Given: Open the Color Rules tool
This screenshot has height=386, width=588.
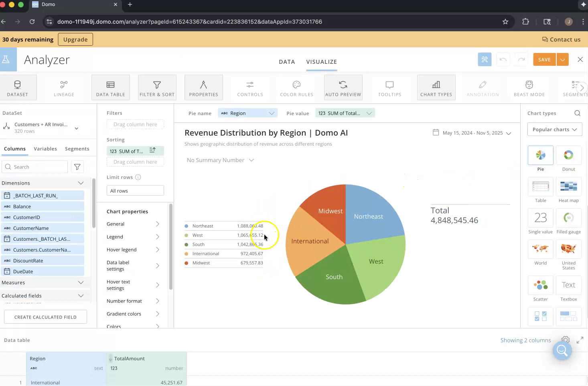Looking at the screenshot, I should 296,87.
